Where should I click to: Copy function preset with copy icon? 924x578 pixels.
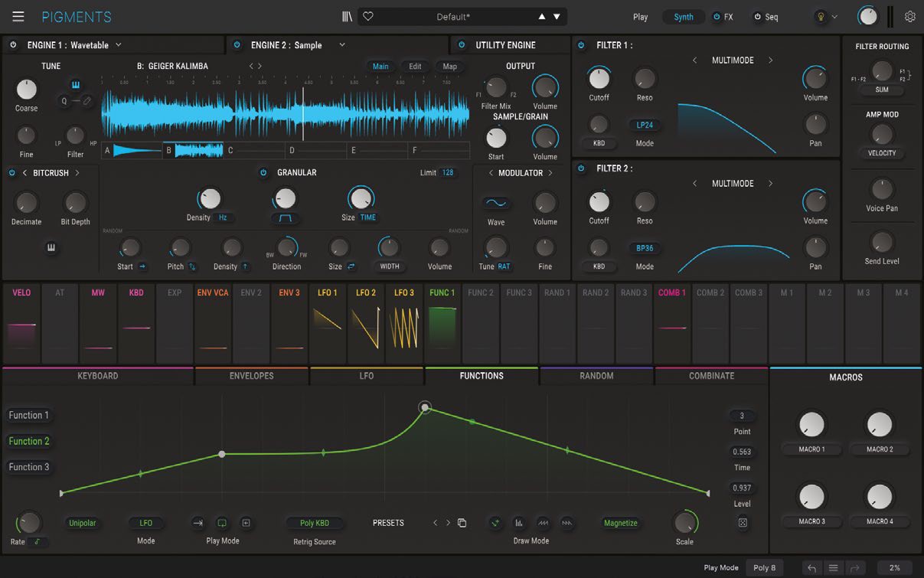462,523
